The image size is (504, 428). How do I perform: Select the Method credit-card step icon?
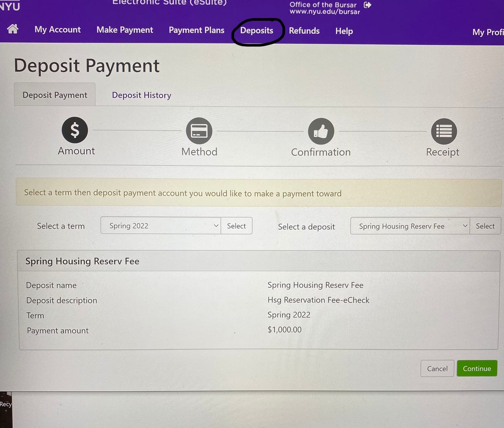click(x=199, y=131)
